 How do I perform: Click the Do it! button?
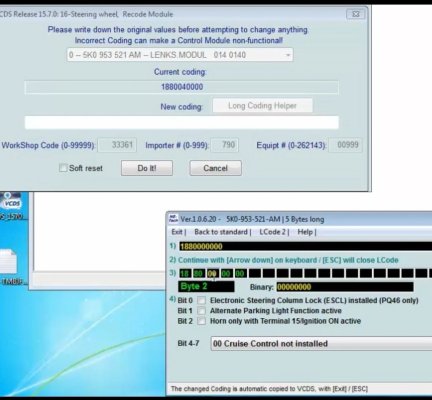[x=147, y=168]
